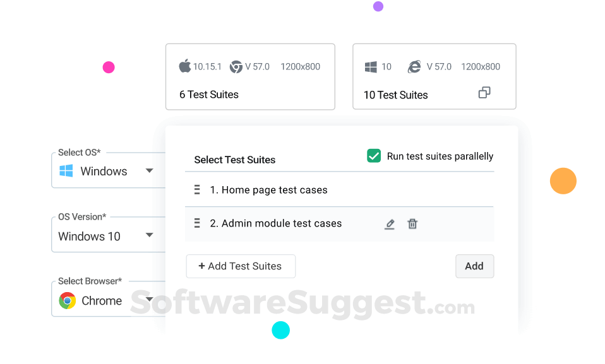
Task: Open the Select OS dropdown
Action: coord(149,170)
